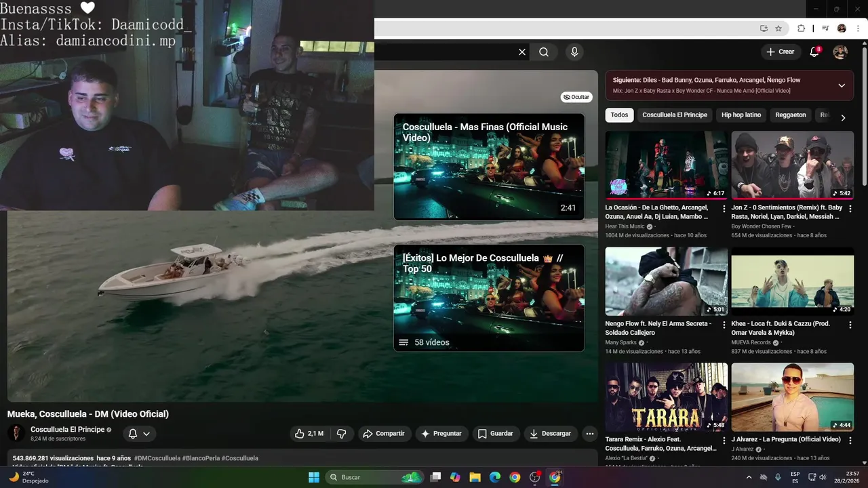Click the YouTube search magnifier button
The width and height of the screenshot is (868, 488).
coord(544,52)
